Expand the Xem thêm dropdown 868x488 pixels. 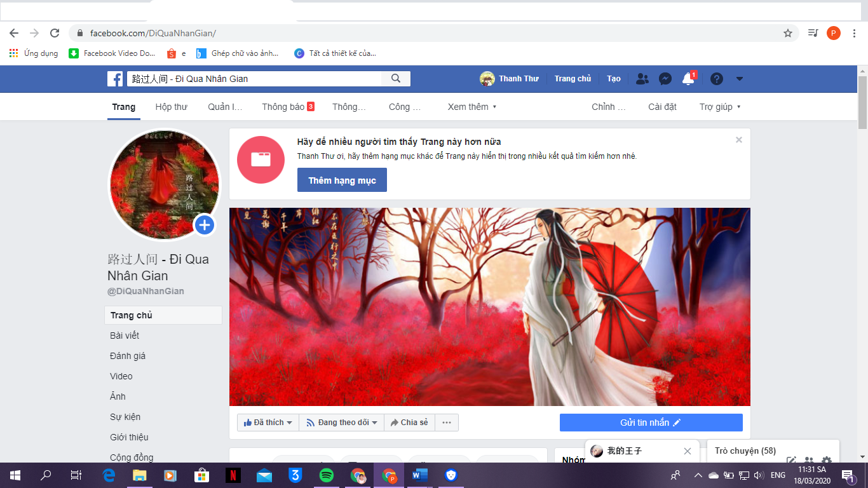[x=472, y=107]
